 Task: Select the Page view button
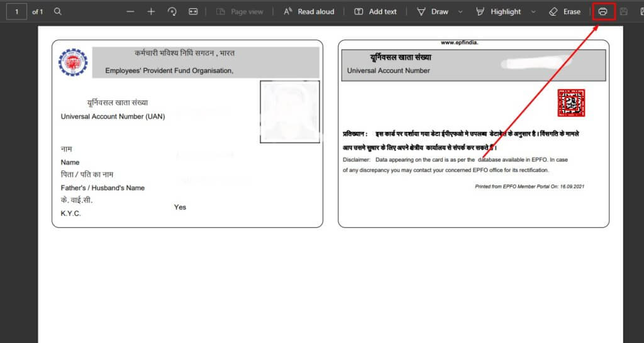(x=240, y=11)
